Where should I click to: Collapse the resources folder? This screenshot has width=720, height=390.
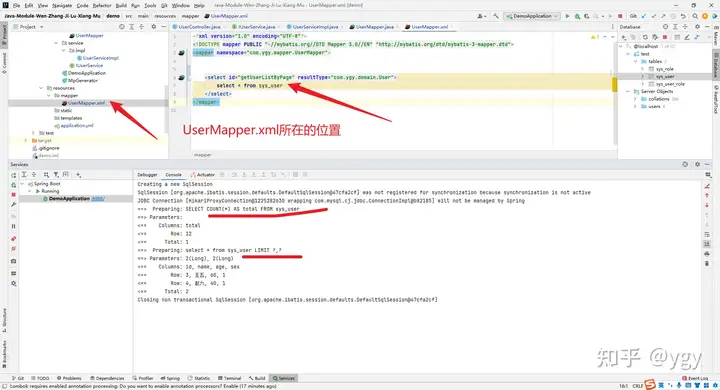[41, 88]
